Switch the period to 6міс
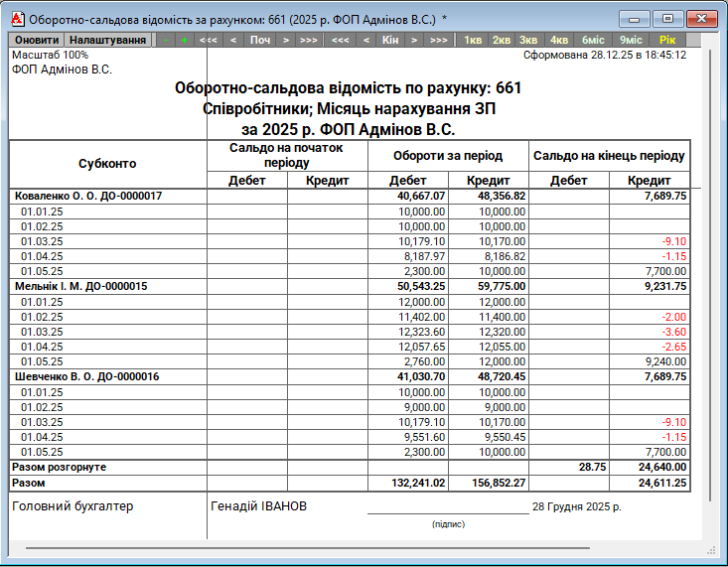 click(593, 40)
